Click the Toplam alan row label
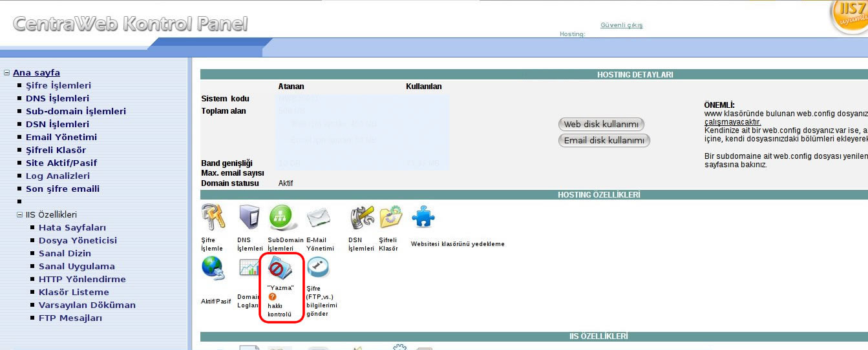Viewport: 868px width, 350px height. click(x=224, y=111)
